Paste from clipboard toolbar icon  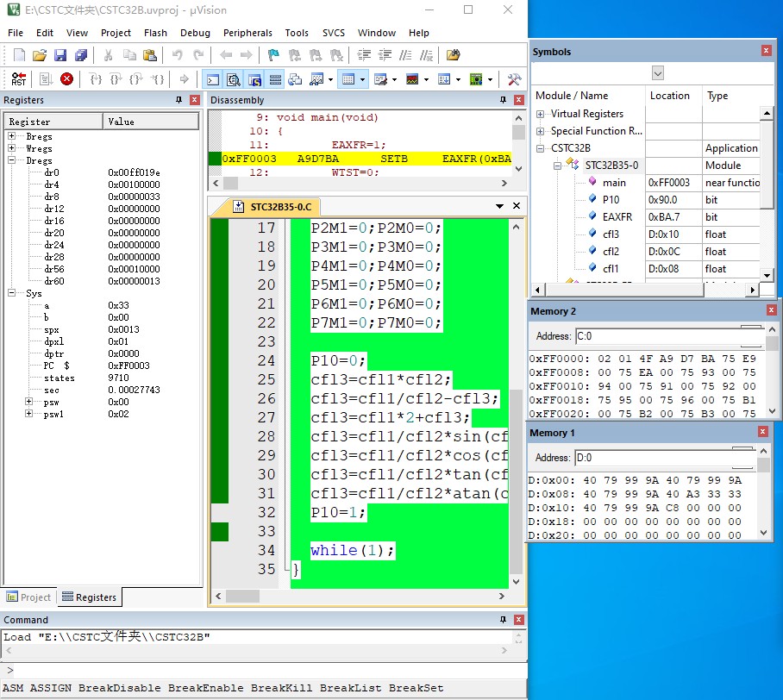[x=150, y=55]
